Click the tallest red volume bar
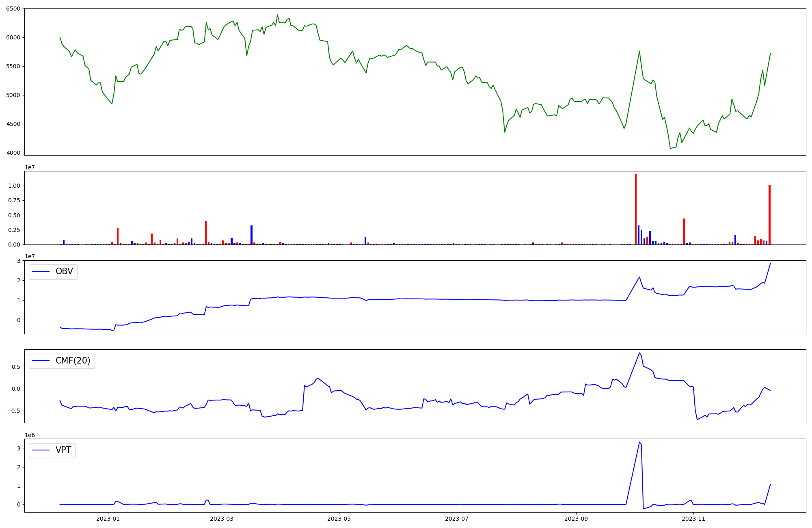Image resolution: width=812 pixels, height=528 pixels. coord(636,209)
